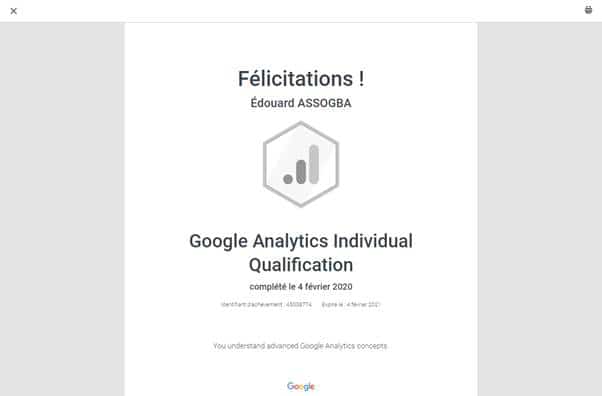
Task: Click the word Qualification
Action: coord(301,265)
